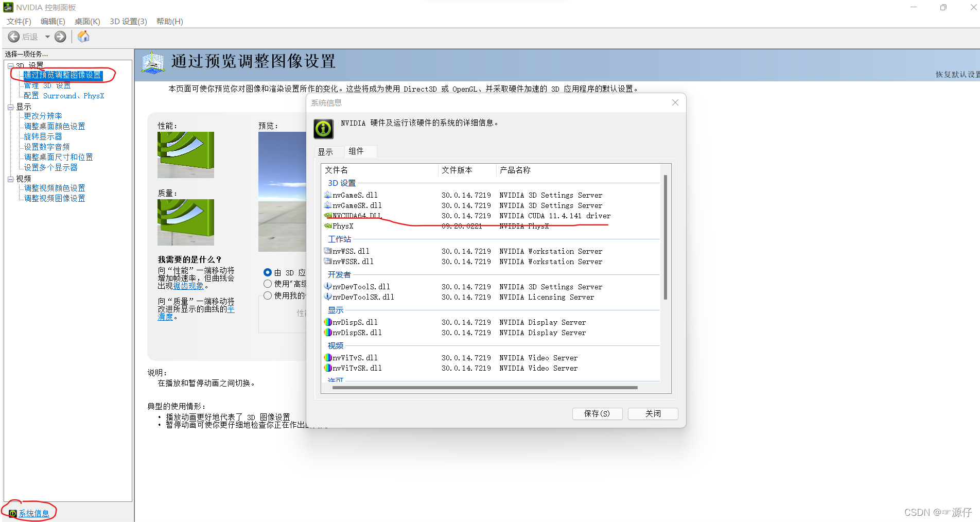Click the 关闭 button in dialog

click(653, 414)
